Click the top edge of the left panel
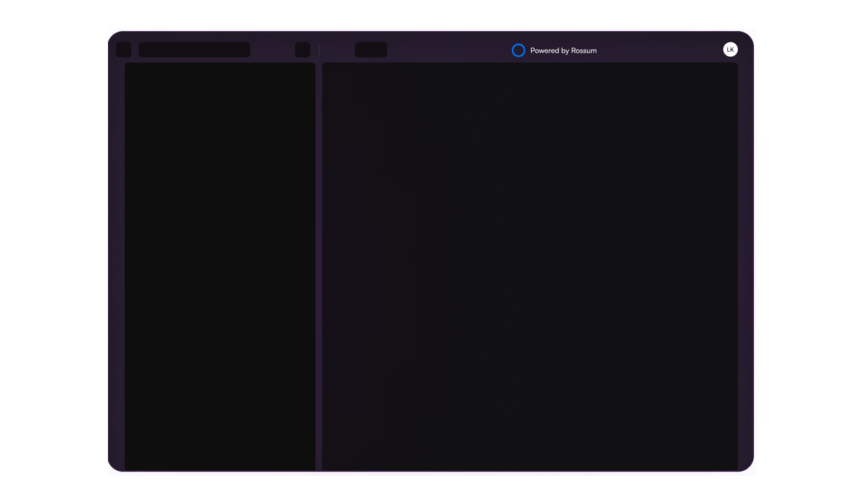This screenshot has width=864, height=504. click(x=220, y=64)
